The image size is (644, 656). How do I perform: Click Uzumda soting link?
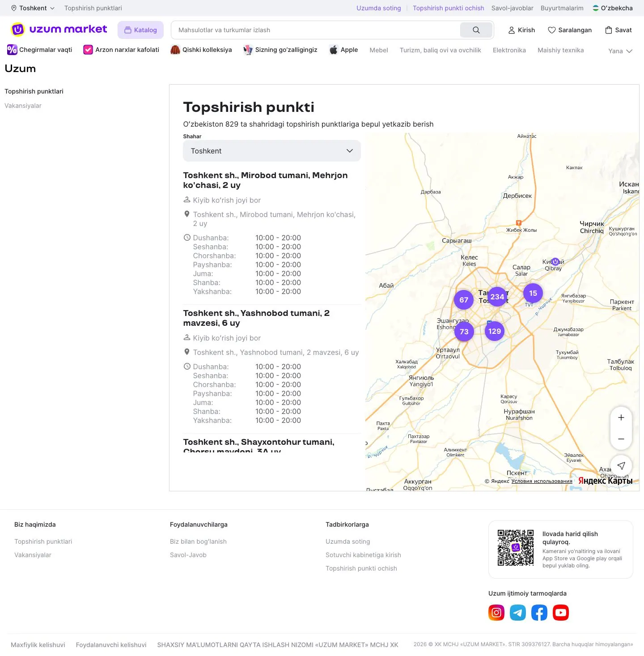point(379,8)
